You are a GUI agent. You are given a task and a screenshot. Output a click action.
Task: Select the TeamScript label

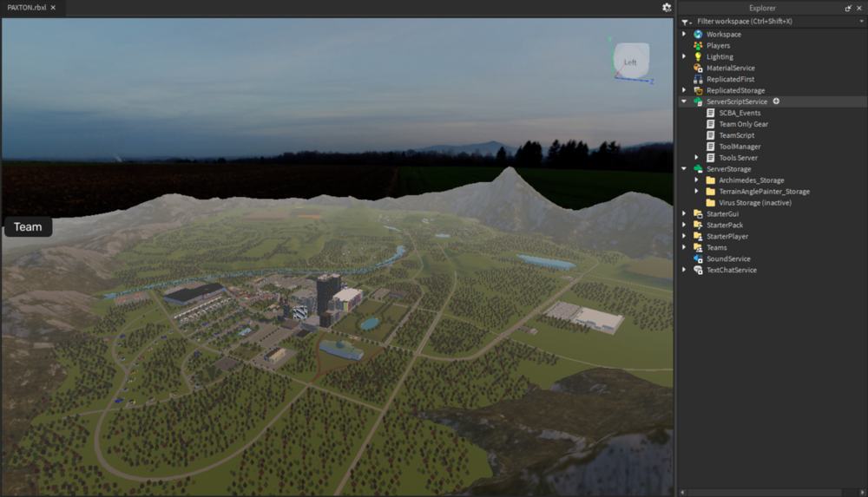click(x=736, y=135)
